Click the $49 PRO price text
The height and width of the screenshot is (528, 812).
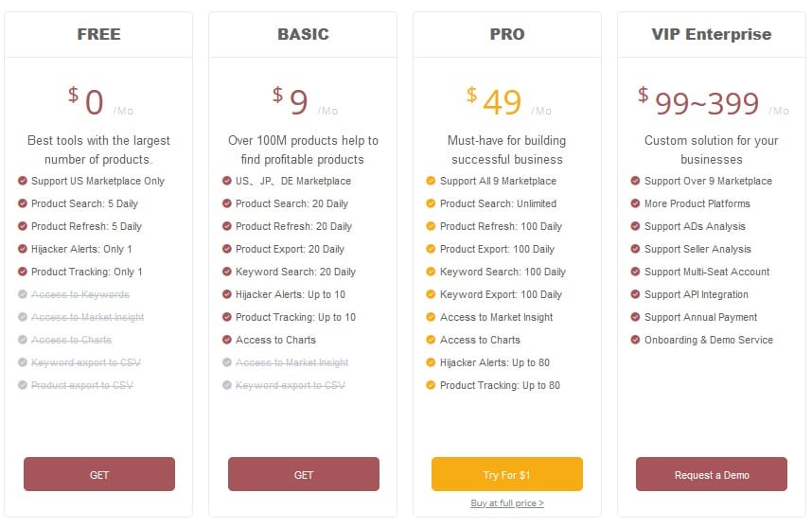(494, 101)
